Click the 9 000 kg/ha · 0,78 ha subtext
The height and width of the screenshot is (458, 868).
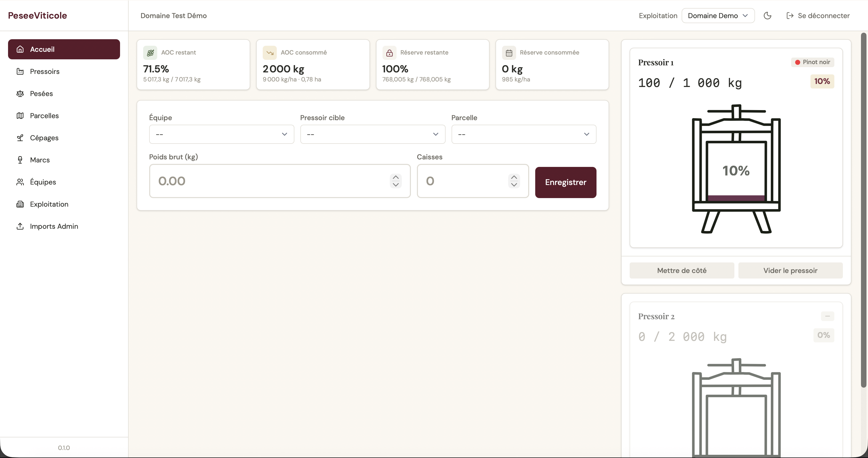point(292,79)
